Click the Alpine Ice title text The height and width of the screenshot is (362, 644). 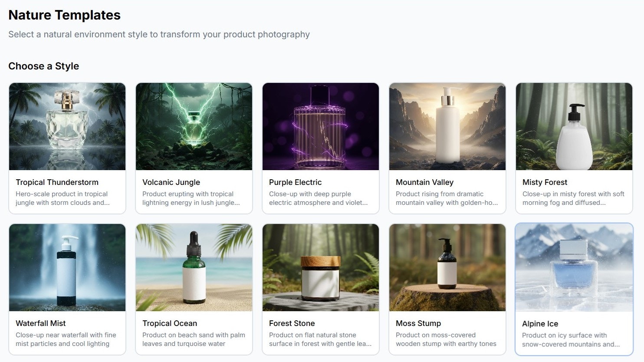pos(540,323)
